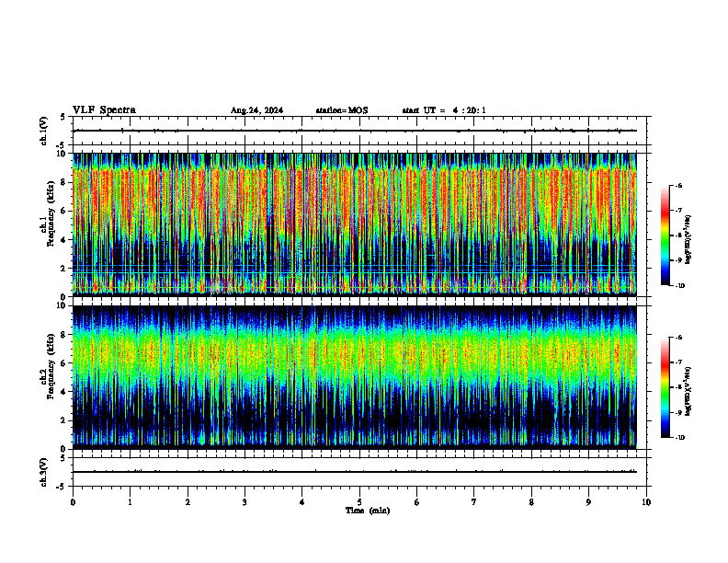Click the "-7" label on ch.1 colorbar
Viewport: 728px width, 563px height.
pos(678,211)
